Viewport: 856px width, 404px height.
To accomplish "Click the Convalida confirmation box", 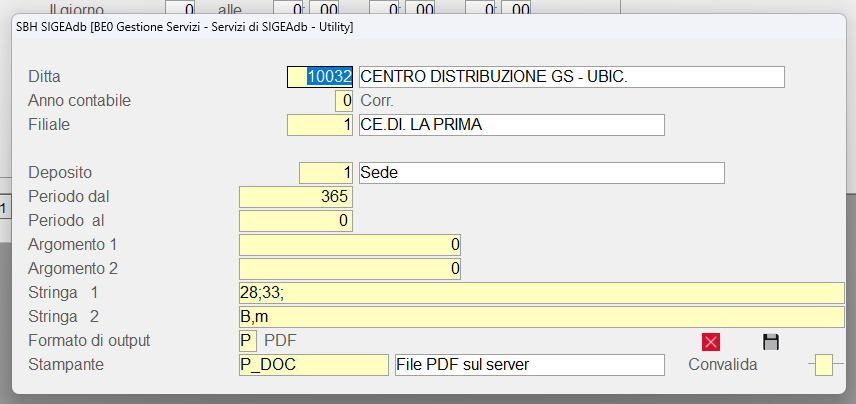I will pyautogui.click(x=823, y=365).
